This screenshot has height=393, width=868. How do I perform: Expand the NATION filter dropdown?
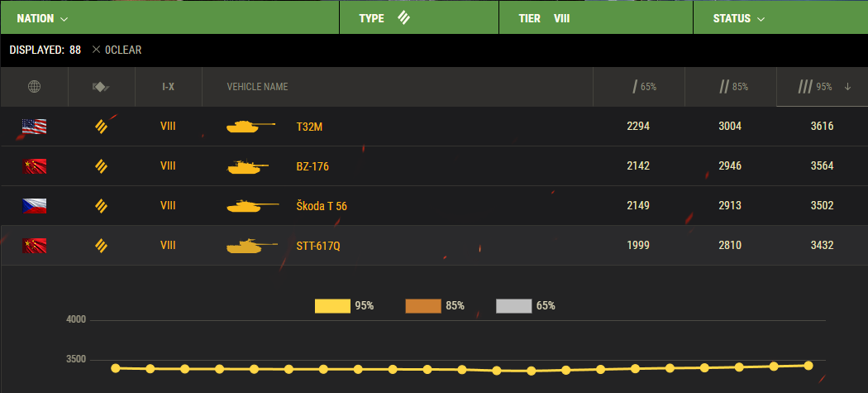pyautogui.click(x=43, y=17)
